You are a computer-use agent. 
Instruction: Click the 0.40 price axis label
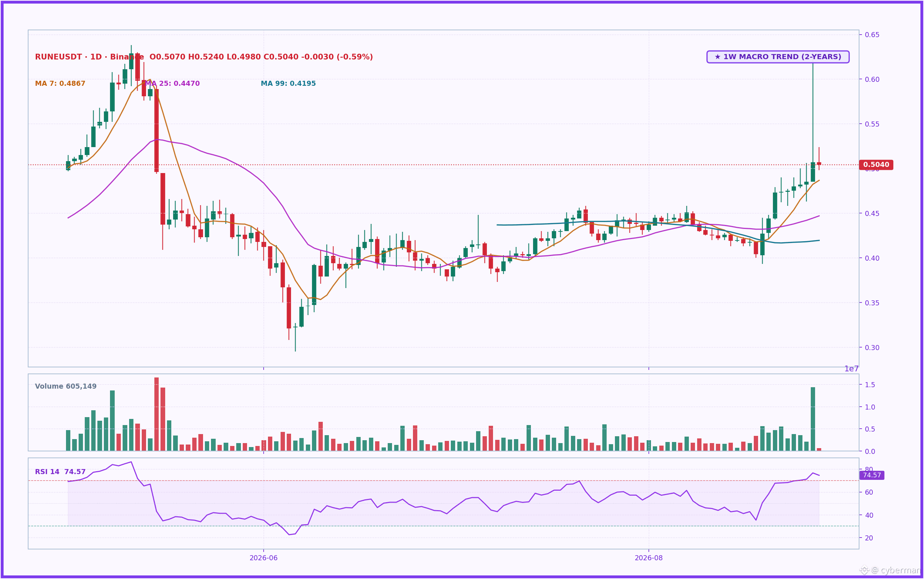coord(872,258)
